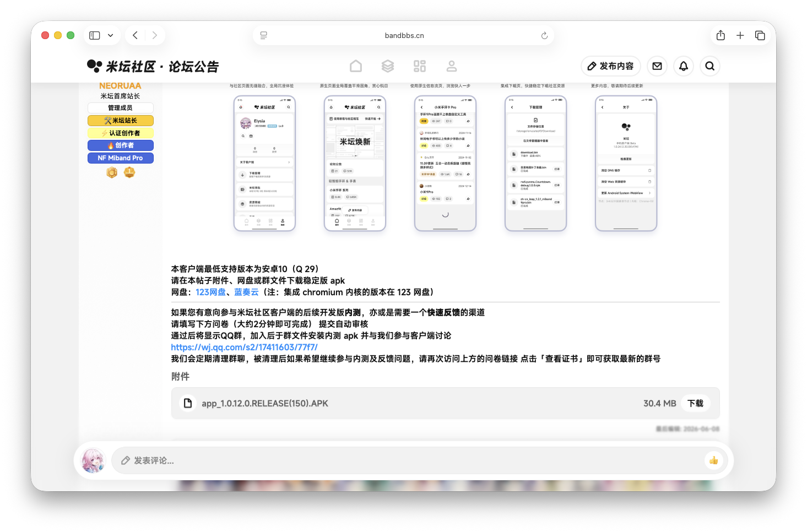Open the mail messages icon
This screenshot has height=532, width=807.
click(x=657, y=66)
